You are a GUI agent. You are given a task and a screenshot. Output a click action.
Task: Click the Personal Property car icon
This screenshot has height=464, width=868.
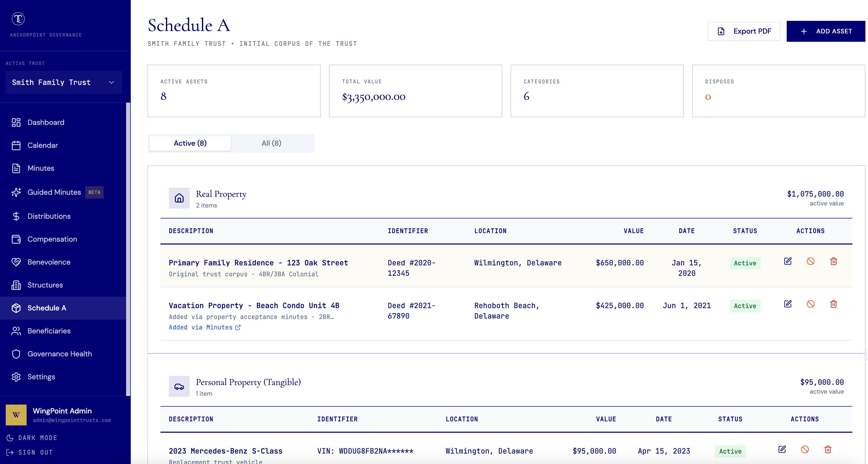(x=179, y=386)
